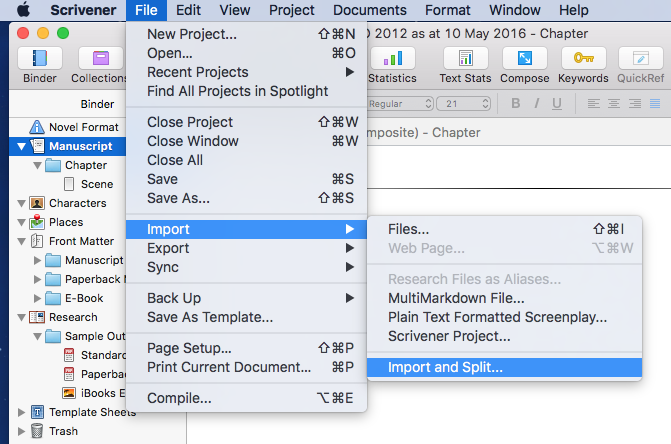Open the Collections toolbar icon
The width and height of the screenshot is (671, 444).
101,58
